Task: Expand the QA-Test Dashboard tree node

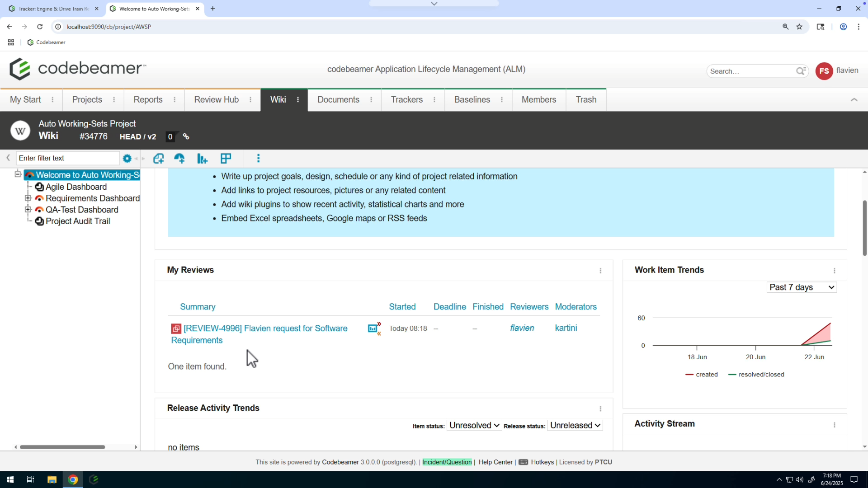Action: (x=28, y=210)
